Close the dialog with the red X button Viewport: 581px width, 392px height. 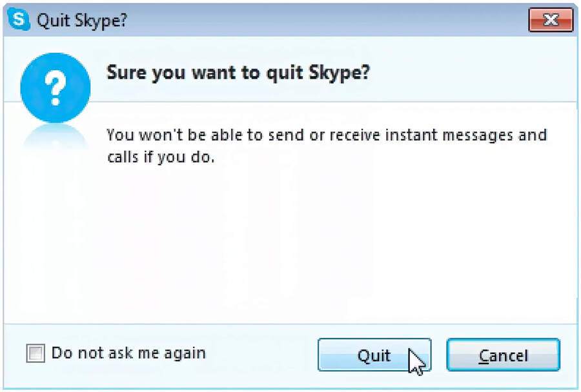pyautogui.click(x=551, y=20)
